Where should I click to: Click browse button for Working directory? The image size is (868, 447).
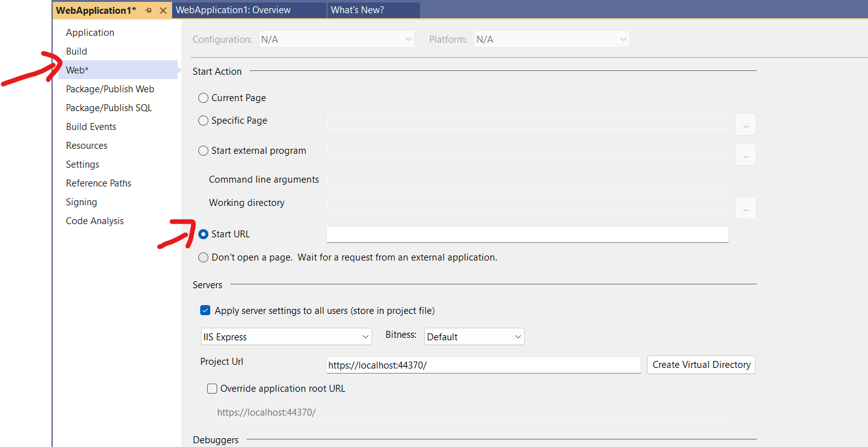pos(746,208)
